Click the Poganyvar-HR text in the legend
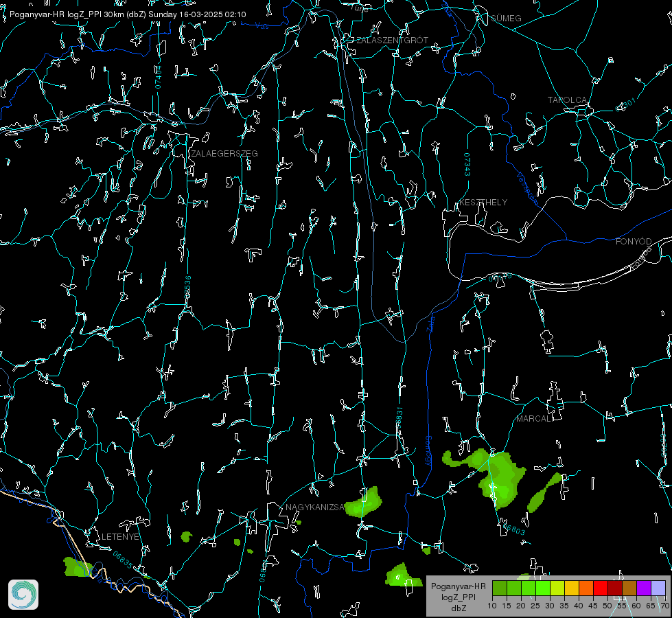 (458, 586)
